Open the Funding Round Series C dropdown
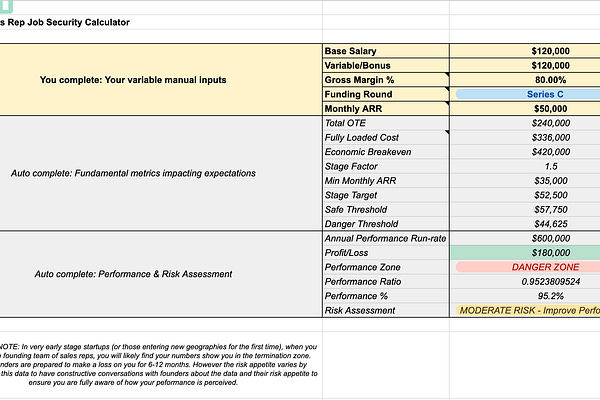The height and width of the screenshot is (400, 600). point(528,94)
